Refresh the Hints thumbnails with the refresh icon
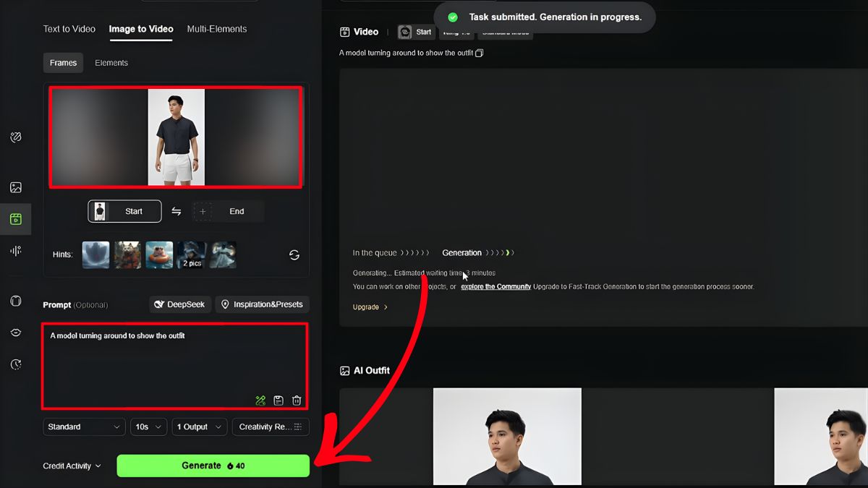 (294, 254)
